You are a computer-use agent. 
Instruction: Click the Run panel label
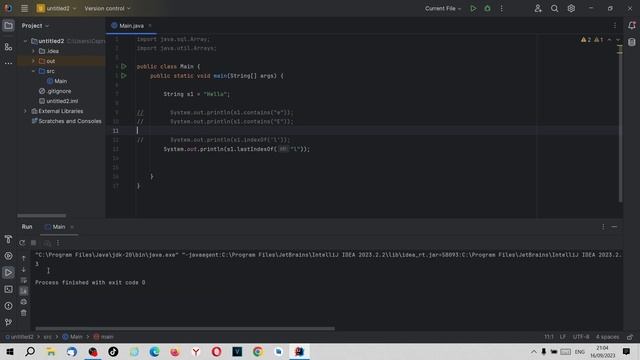click(27, 227)
